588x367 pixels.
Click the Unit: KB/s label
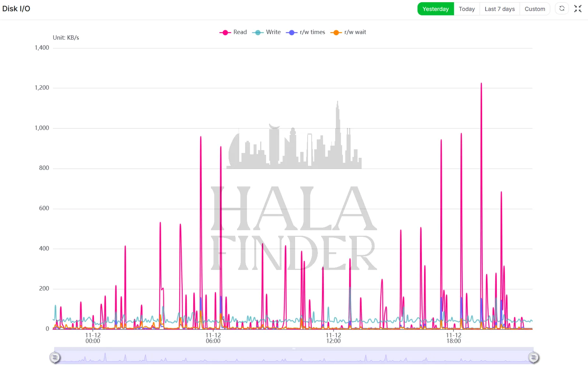66,38
